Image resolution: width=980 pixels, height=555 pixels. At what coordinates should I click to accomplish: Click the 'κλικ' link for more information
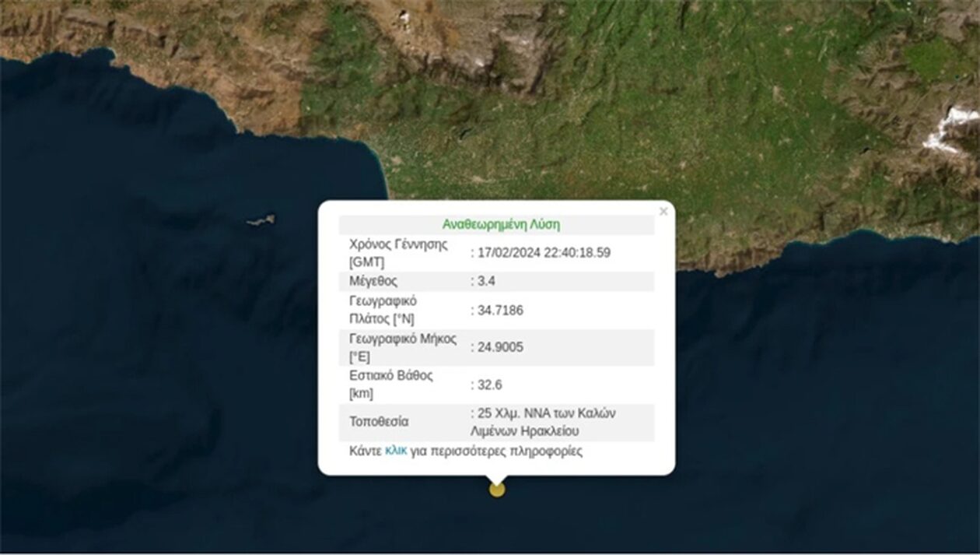click(x=396, y=451)
